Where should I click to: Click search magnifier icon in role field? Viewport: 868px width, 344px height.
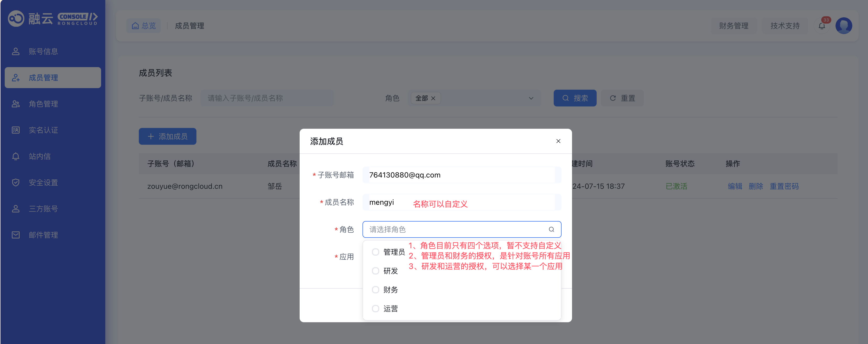551,229
